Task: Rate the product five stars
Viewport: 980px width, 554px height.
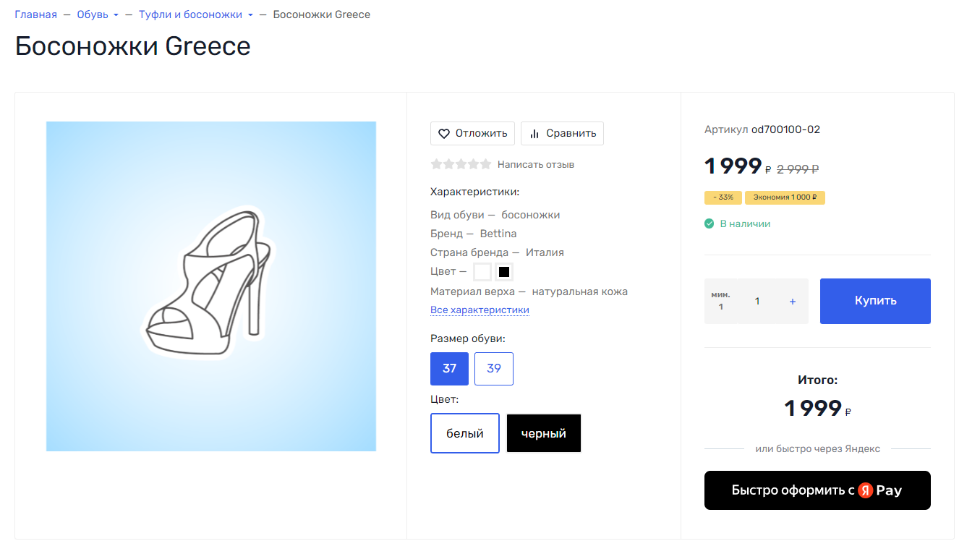Action: click(485, 164)
